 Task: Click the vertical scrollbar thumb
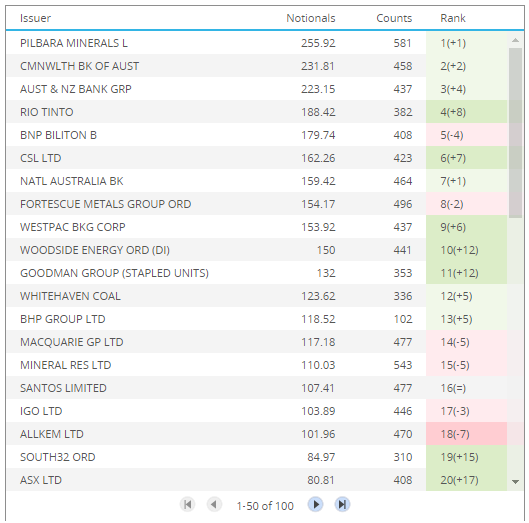coord(515,133)
